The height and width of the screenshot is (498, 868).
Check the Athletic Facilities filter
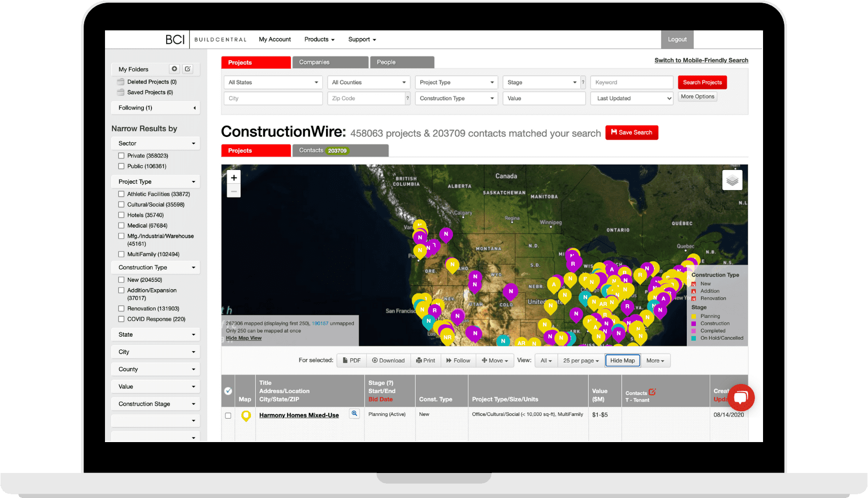[121, 194]
